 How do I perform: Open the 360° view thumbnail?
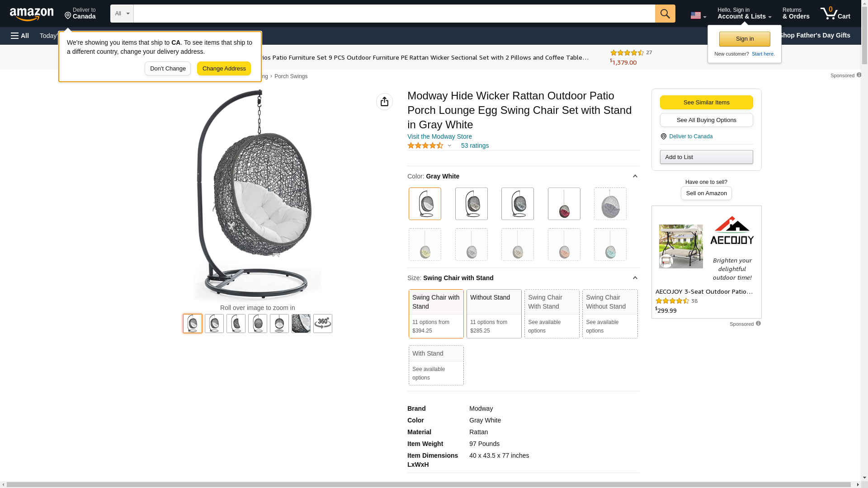tap(323, 324)
